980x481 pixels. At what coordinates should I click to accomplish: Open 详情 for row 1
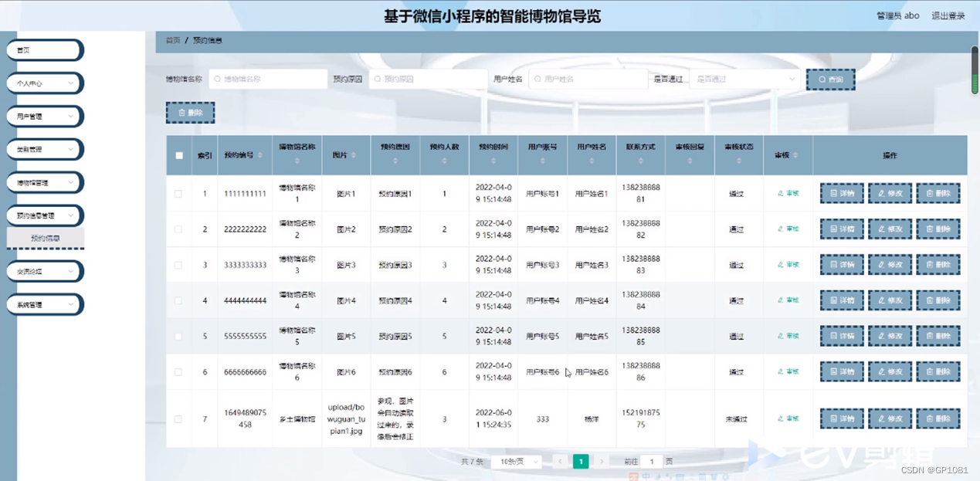click(x=842, y=194)
